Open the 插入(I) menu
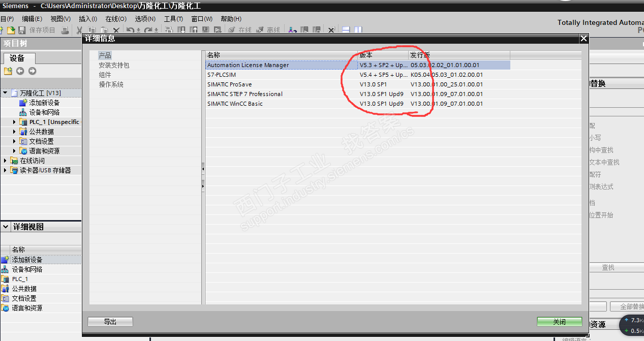Screen dimensions: 644x341 point(88,19)
